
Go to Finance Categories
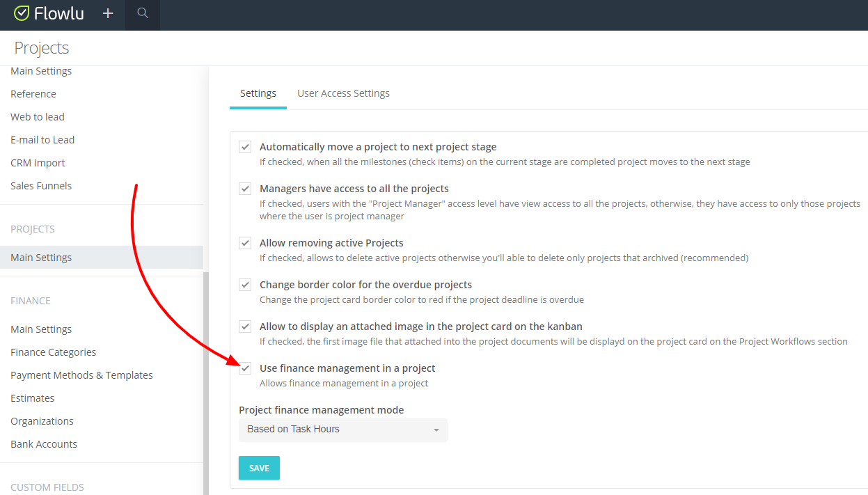(x=54, y=352)
